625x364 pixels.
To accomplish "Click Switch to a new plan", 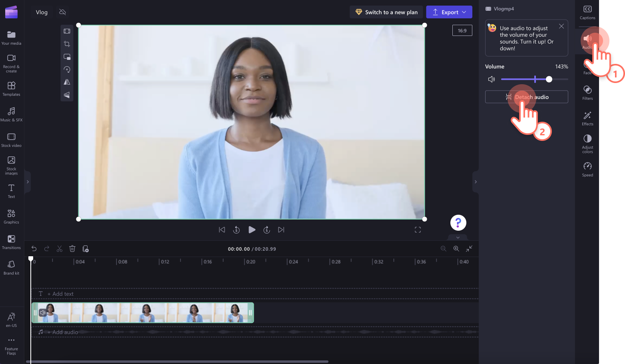I will pos(386,12).
